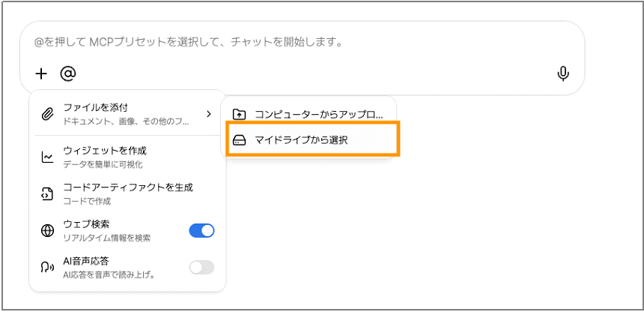
Task: Click the drive icon beside マイドライブから選択
Action: pos(239,140)
